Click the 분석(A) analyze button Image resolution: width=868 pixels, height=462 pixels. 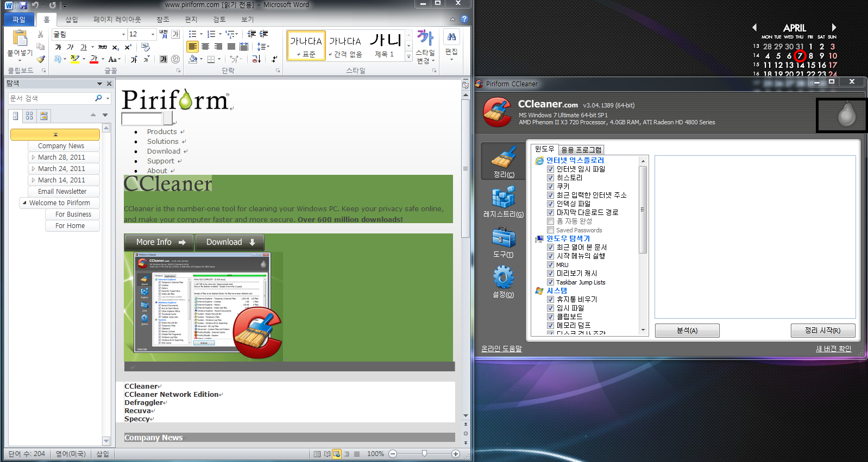[687, 331]
